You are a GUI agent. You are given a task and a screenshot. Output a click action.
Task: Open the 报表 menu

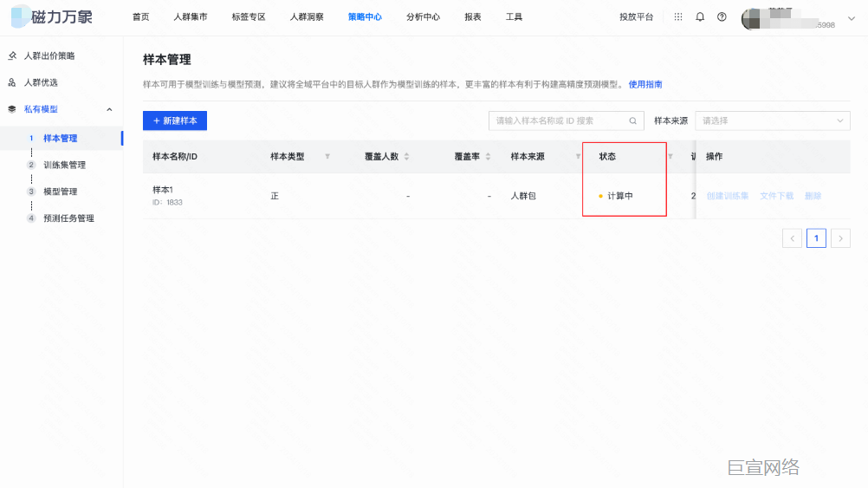point(473,16)
